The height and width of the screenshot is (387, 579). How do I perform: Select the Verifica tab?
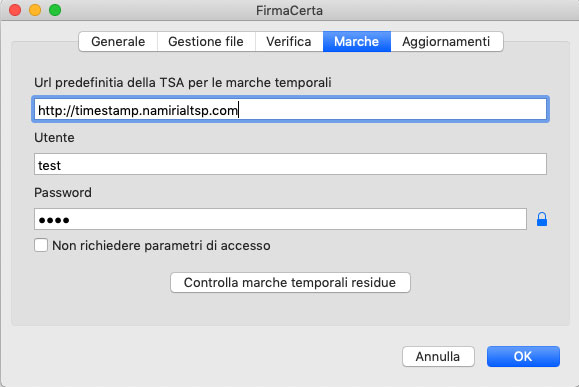pos(289,41)
